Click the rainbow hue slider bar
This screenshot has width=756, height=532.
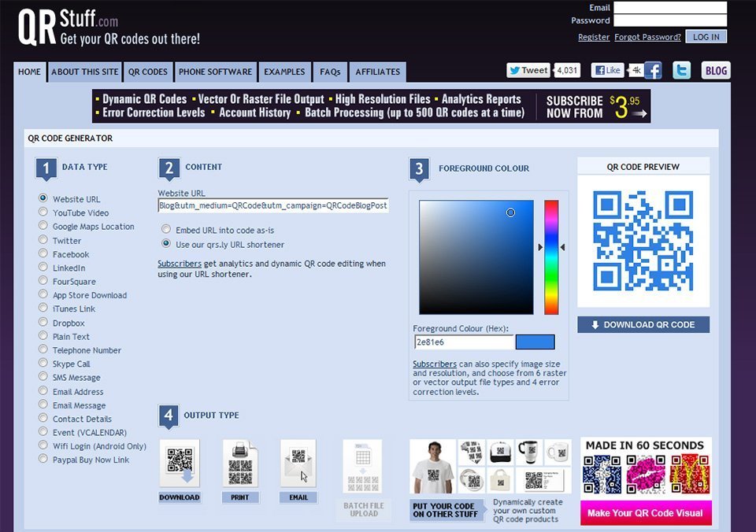551,257
